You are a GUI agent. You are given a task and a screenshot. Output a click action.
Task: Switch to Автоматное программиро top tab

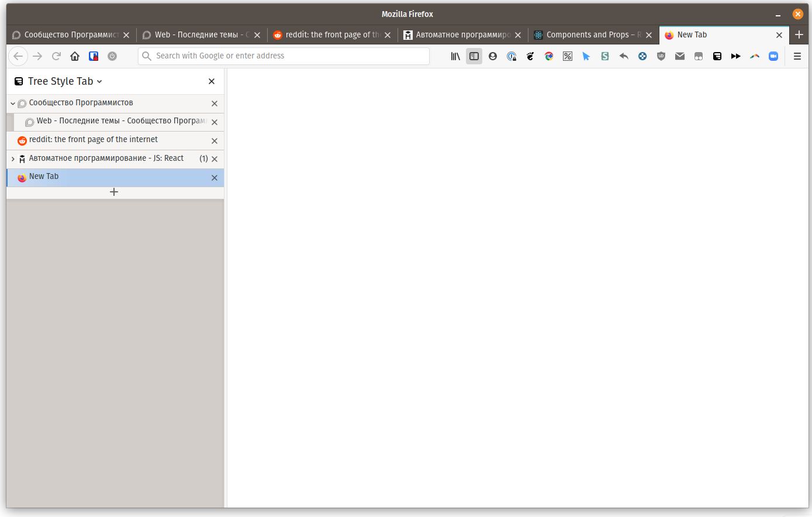462,35
